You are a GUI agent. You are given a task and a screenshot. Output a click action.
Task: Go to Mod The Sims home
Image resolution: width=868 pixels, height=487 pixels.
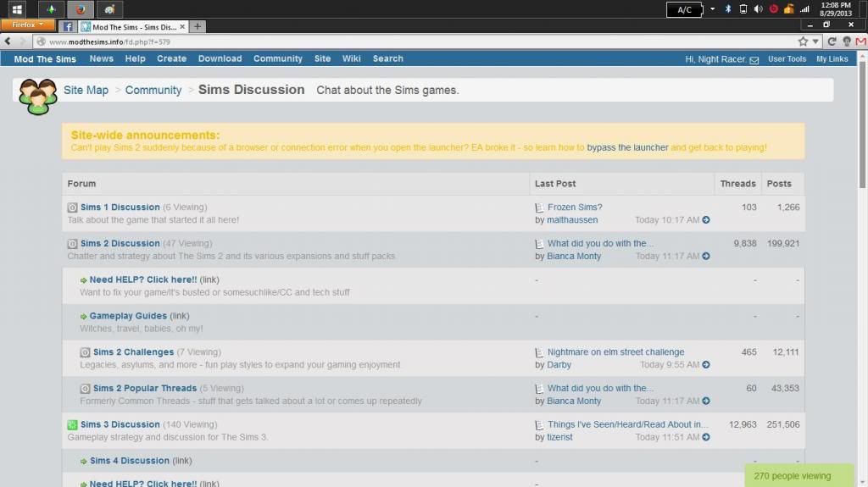tap(45, 59)
